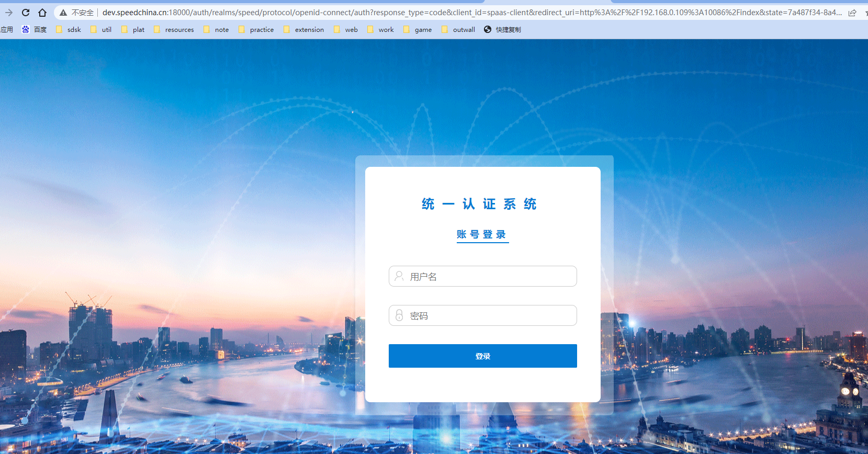The width and height of the screenshot is (868, 454).
Task: Expand the resources bookmark folder
Action: pos(174,30)
